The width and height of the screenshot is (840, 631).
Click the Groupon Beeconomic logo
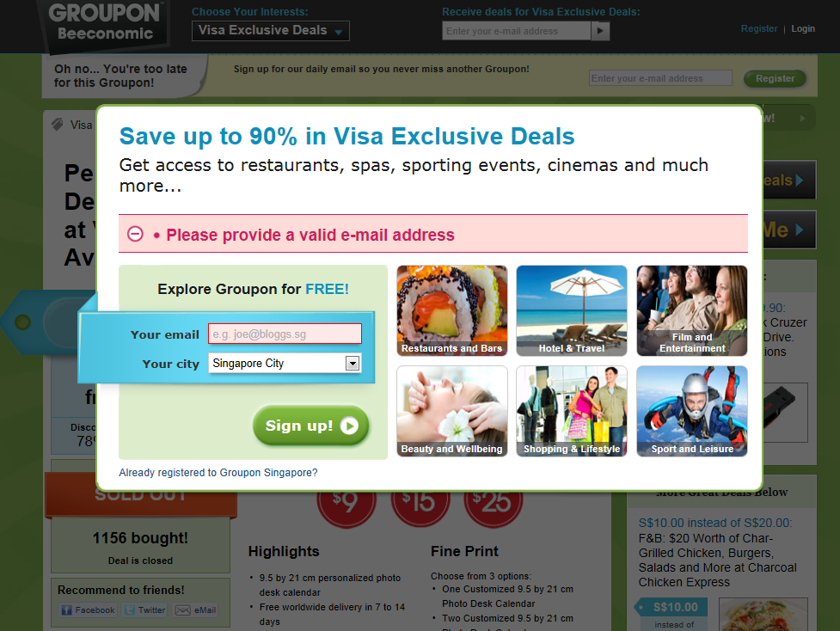click(105, 23)
